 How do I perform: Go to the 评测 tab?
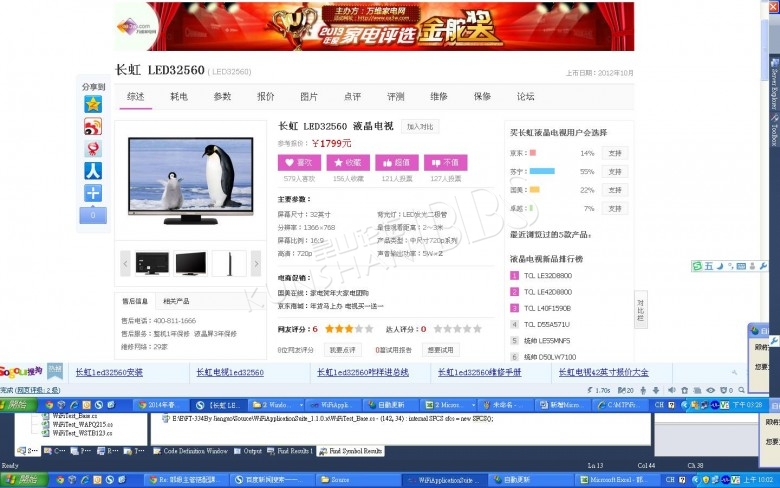click(395, 97)
